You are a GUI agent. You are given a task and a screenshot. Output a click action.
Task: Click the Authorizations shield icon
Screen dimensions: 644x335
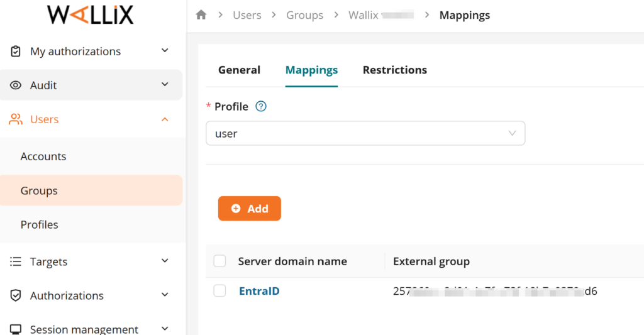[x=16, y=295]
